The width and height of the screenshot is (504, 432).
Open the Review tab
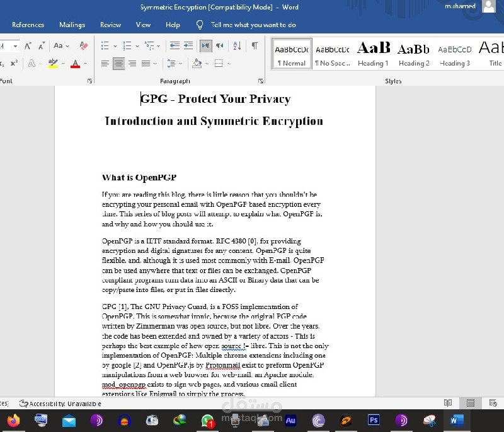click(x=110, y=25)
